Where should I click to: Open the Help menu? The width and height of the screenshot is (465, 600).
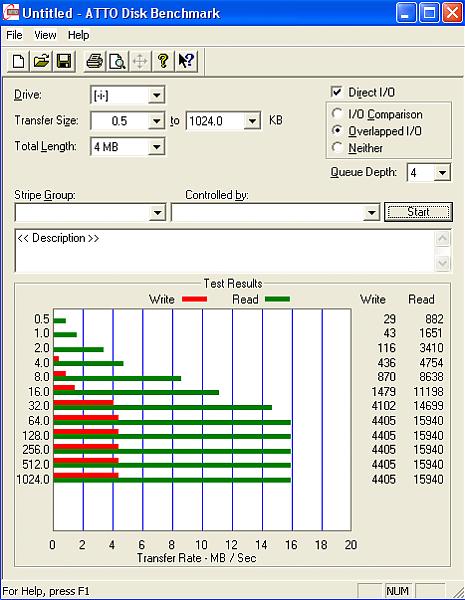click(78, 35)
